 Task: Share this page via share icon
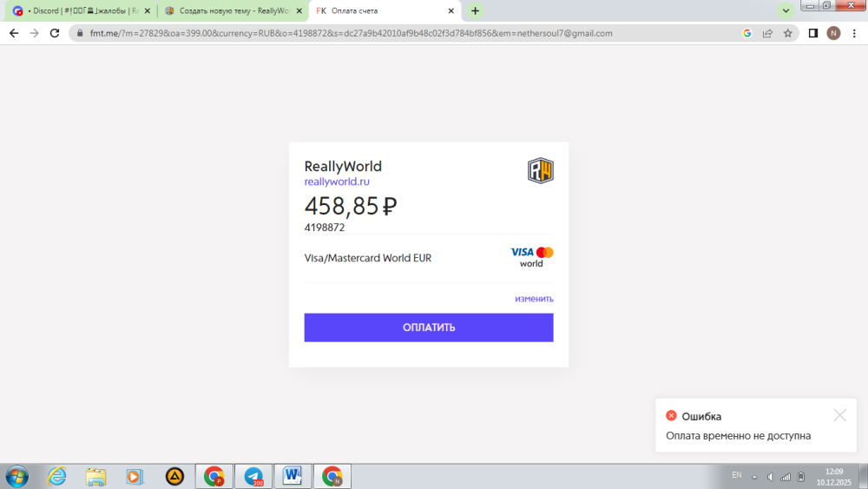point(767,33)
